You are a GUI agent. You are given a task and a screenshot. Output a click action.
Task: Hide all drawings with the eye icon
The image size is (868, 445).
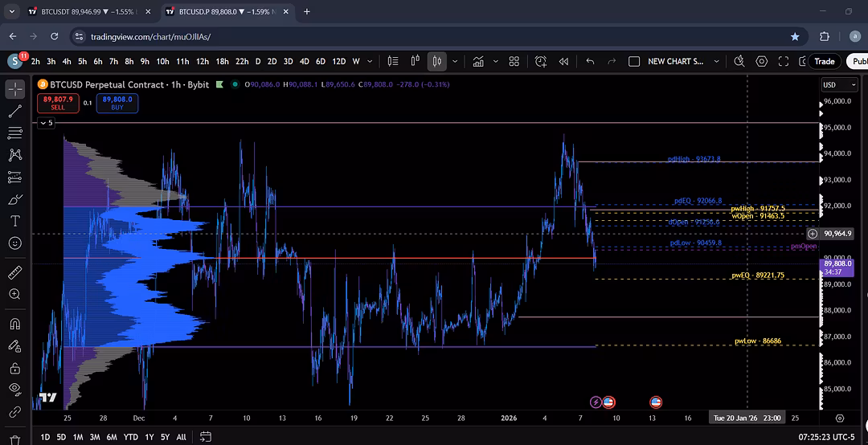point(14,390)
